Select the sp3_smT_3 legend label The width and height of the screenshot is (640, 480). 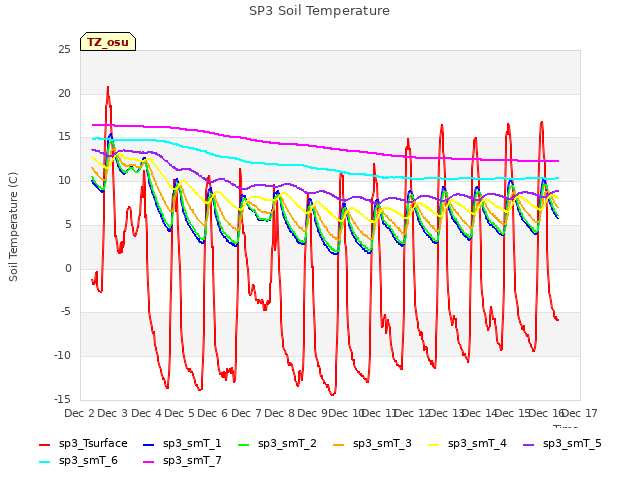pyautogui.click(x=382, y=444)
